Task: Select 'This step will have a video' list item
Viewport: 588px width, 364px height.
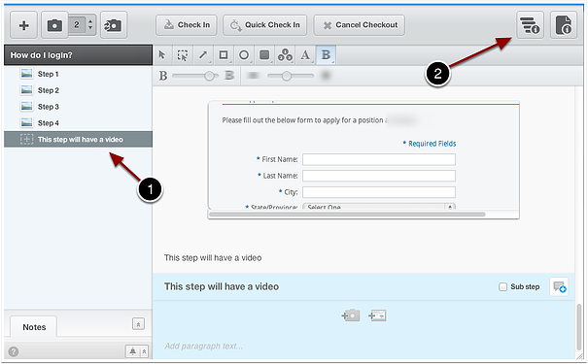Action: 78,140
